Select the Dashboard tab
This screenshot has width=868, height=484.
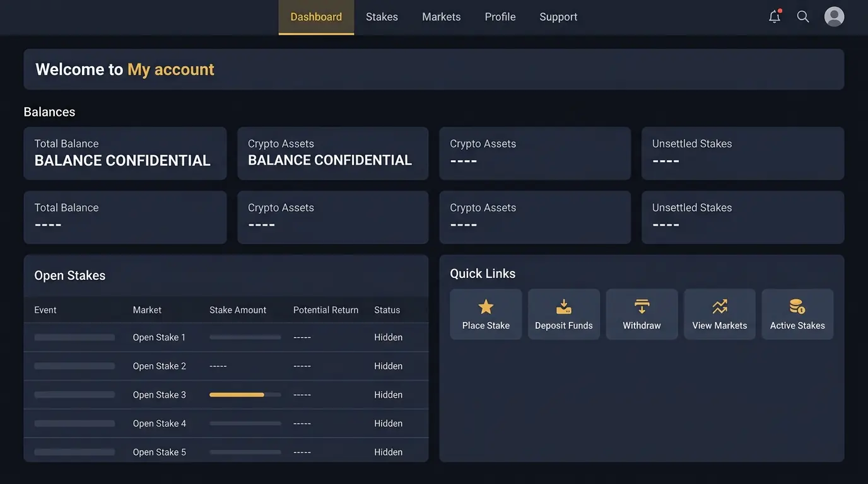tap(316, 17)
